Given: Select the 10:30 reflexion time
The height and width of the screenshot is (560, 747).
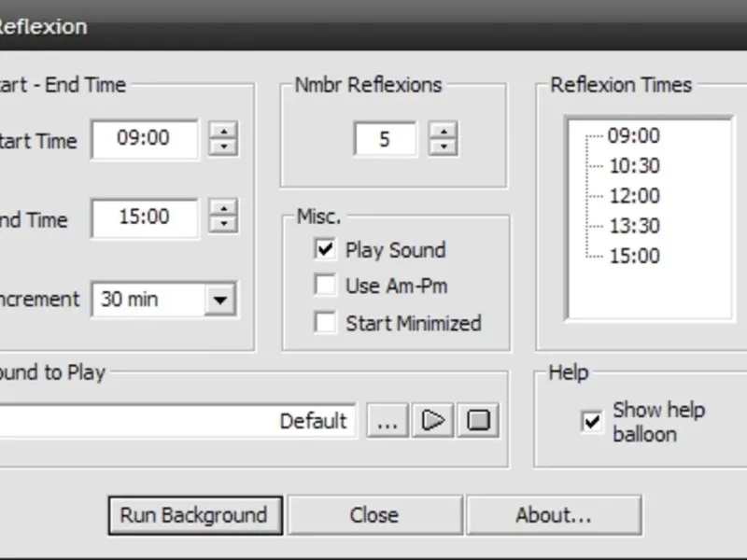Looking at the screenshot, I should pos(634,166).
